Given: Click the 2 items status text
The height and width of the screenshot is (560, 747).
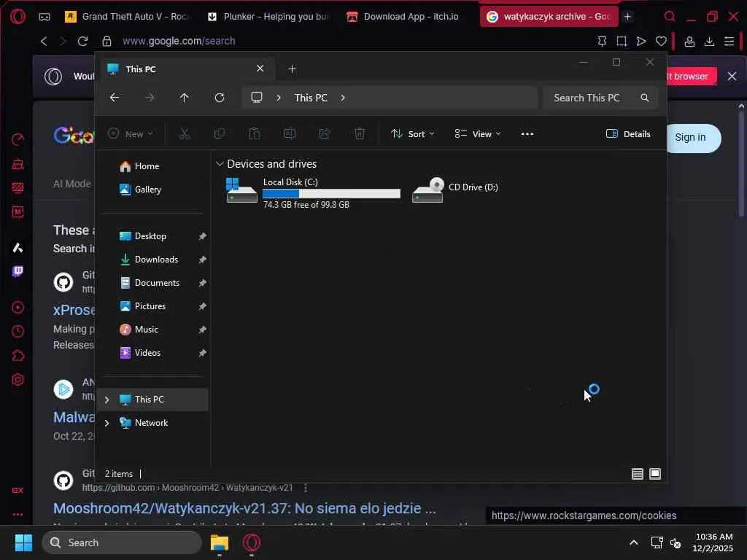Looking at the screenshot, I should (119, 474).
